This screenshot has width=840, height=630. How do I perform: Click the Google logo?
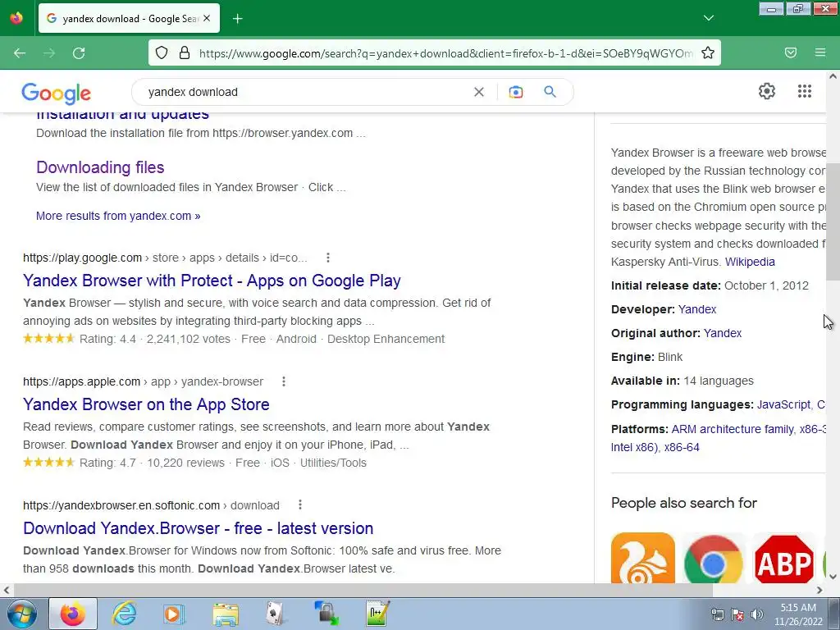click(x=57, y=94)
